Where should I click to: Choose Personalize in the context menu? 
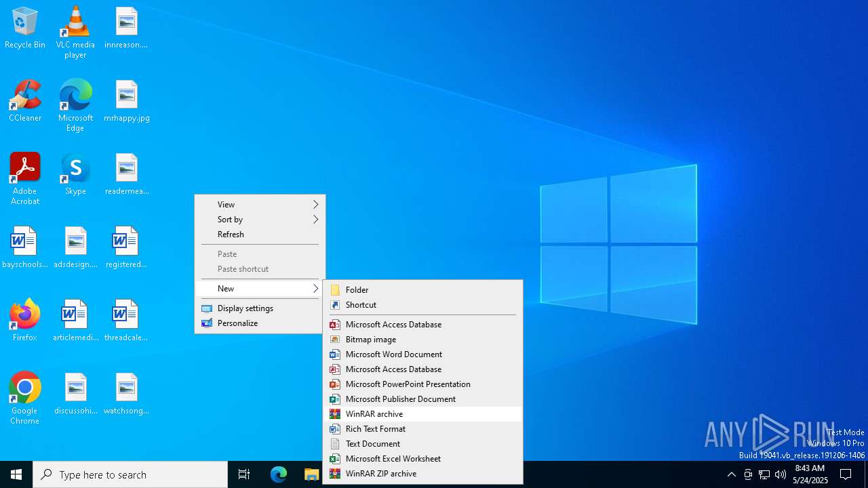pyautogui.click(x=260, y=323)
